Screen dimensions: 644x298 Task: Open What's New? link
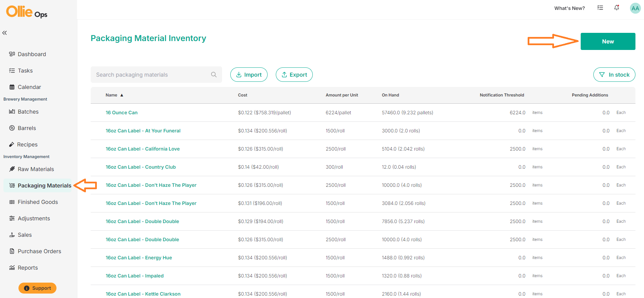click(569, 8)
